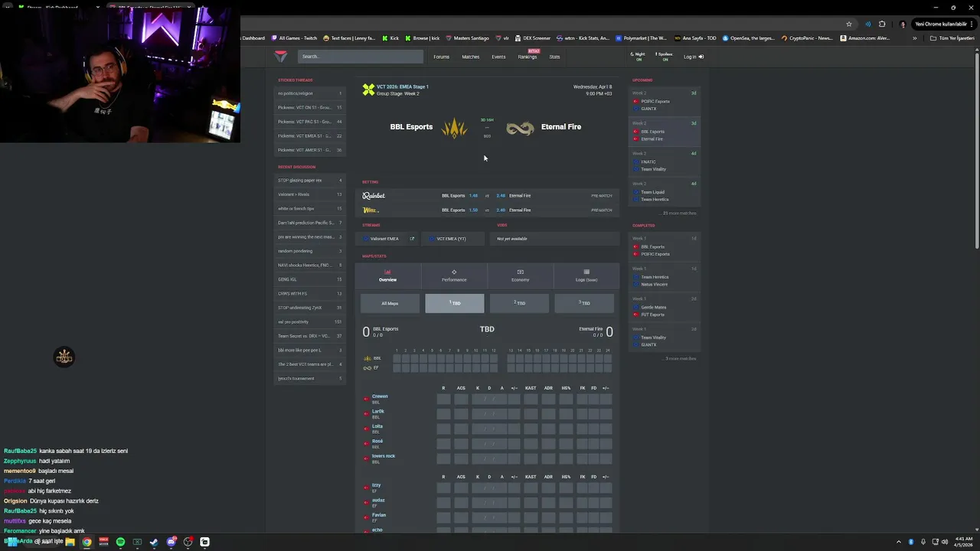Open upcoming FNATIC vs Team Vitality match
Image resolution: width=980 pixels, height=551 pixels.
click(664, 161)
